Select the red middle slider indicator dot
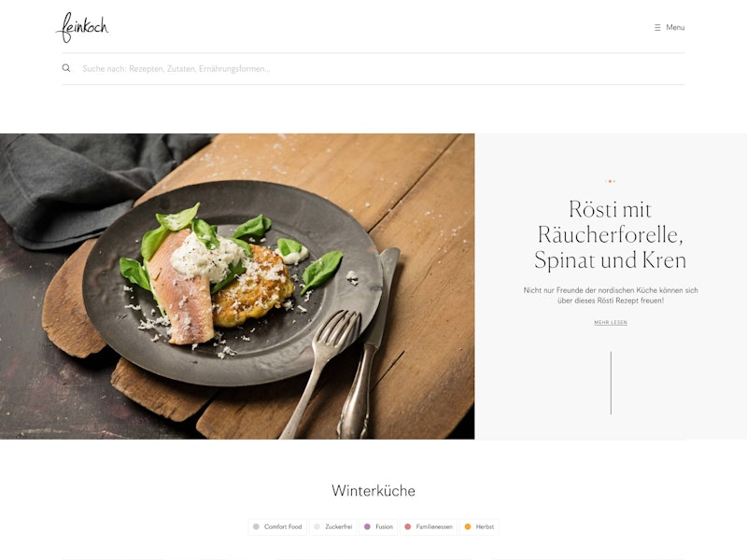The width and height of the screenshot is (747, 560). [611, 181]
